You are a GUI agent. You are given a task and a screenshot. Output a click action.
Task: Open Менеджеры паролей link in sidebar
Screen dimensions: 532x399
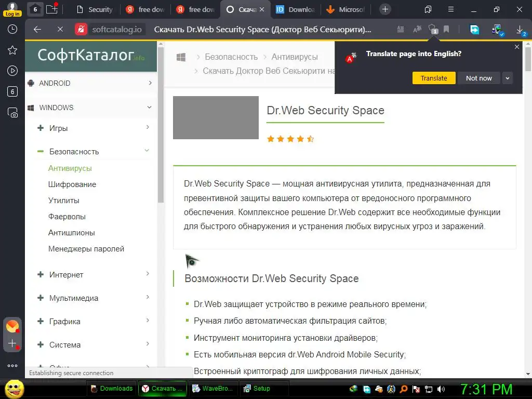(x=86, y=249)
